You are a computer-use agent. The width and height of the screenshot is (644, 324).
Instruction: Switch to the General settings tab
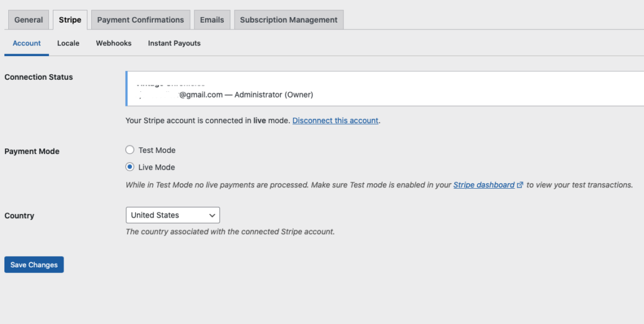[28, 20]
